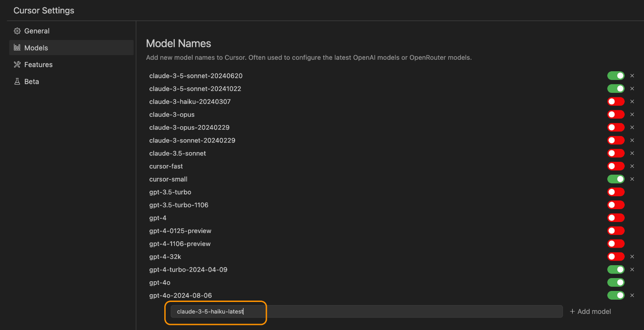Remove gpt-4-turbo-2024-04-09 with its X
The width and height of the screenshot is (644, 330).
[632, 269]
